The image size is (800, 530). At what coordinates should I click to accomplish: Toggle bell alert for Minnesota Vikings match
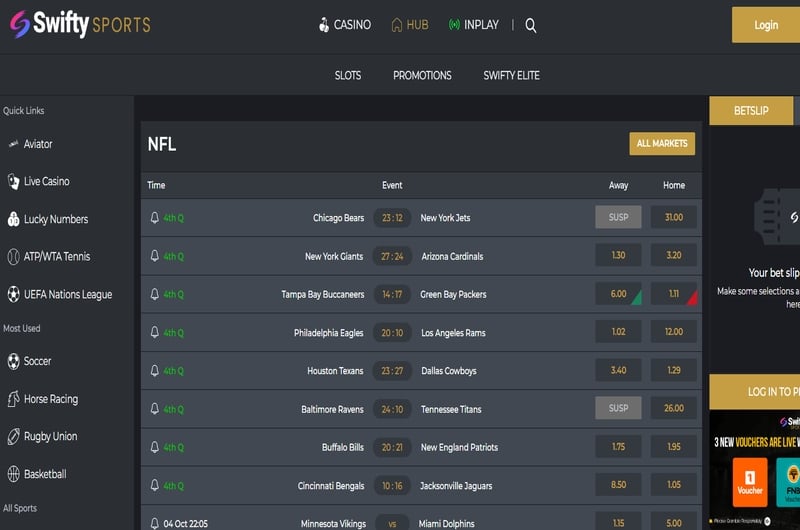(x=155, y=523)
